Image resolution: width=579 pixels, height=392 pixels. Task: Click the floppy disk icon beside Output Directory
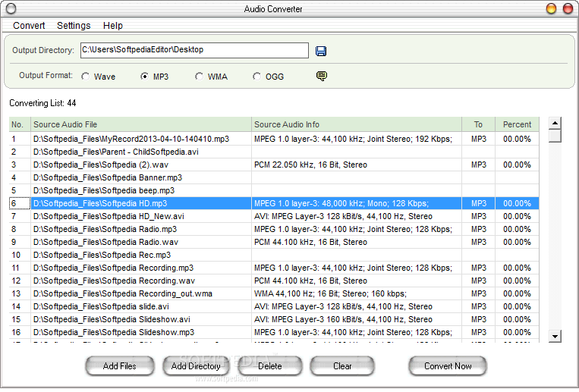pyautogui.click(x=321, y=51)
